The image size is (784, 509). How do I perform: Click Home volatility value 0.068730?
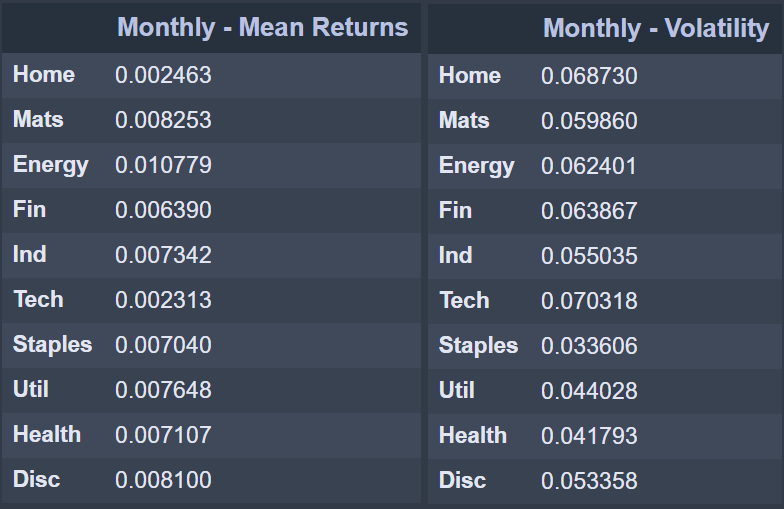click(590, 76)
